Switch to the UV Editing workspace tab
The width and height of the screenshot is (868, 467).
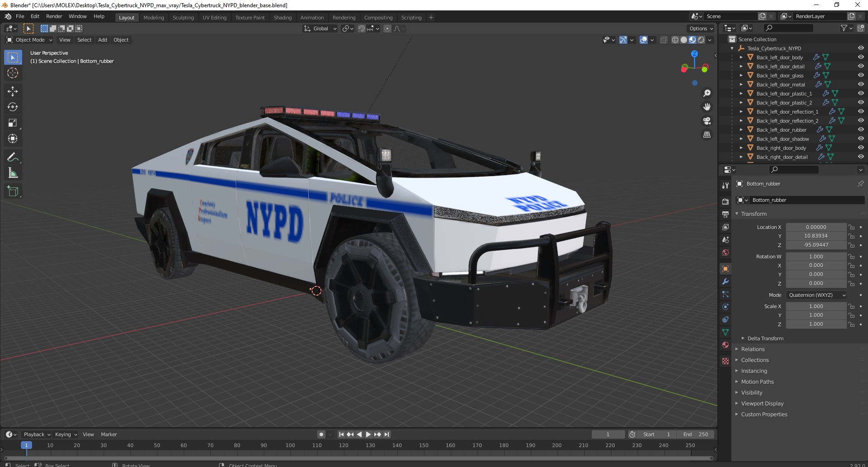[x=215, y=18]
